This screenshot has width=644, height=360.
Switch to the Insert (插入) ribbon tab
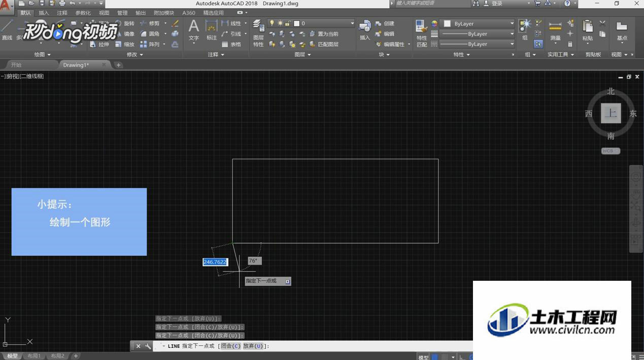point(44,13)
